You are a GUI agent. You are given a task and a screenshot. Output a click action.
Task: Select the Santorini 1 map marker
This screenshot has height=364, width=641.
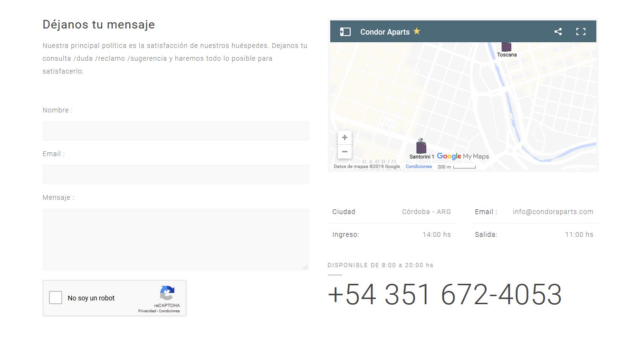[x=421, y=146]
